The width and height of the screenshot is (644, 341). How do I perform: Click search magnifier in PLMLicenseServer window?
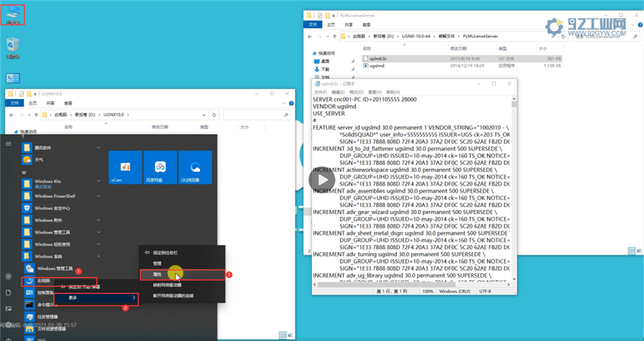click(635, 37)
